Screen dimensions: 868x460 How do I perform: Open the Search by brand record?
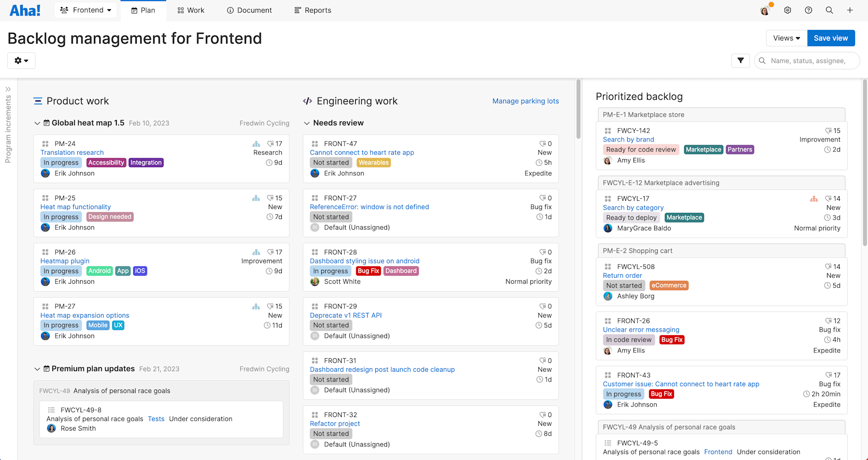pyautogui.click(x=628, y=139)
